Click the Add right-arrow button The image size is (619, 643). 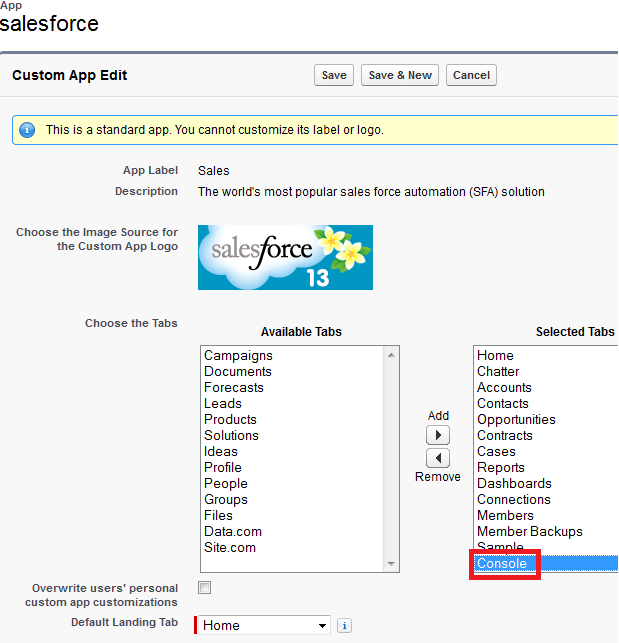438,435
